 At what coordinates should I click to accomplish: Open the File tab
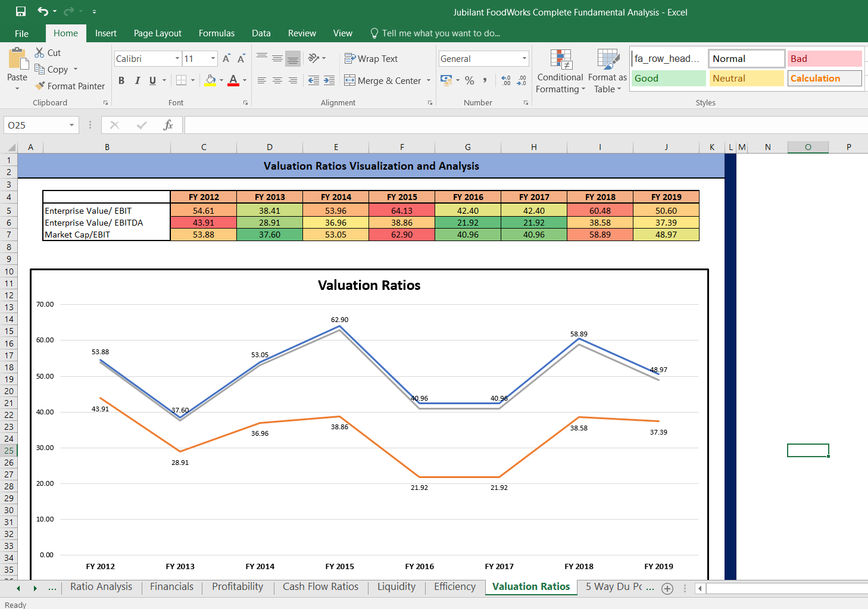click(21, 33)
